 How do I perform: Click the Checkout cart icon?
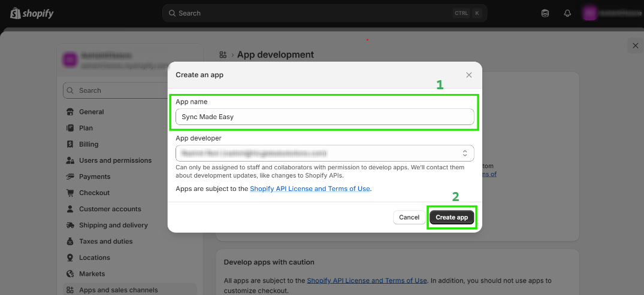(x=70, y=193)
